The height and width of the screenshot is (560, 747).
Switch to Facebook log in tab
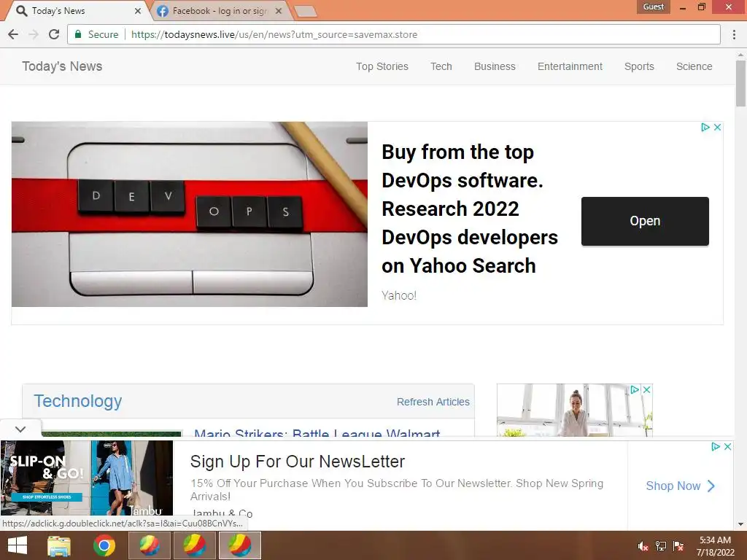[x=219, y=11]
